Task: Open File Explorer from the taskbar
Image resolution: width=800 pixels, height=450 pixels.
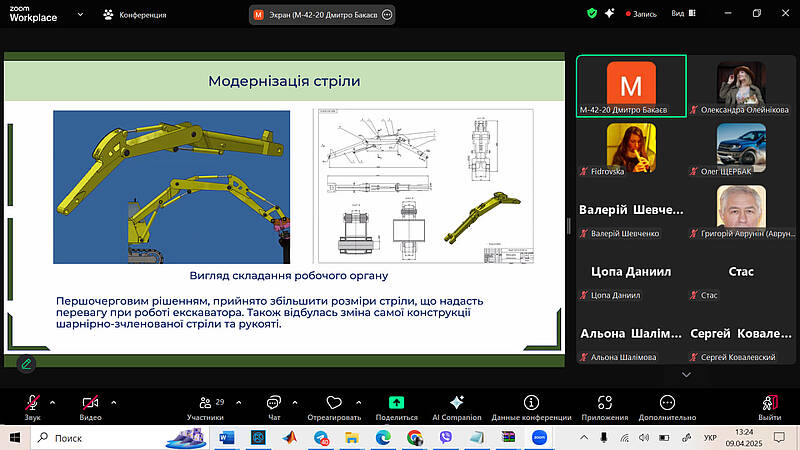Action: tap(352, 438)
